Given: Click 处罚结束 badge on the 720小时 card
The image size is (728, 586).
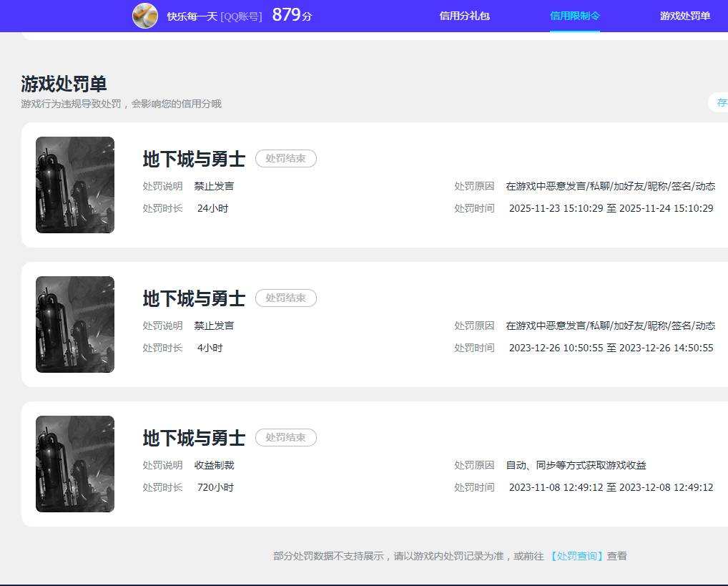Looking at the screenshot, I should click(x=286, y=437).
